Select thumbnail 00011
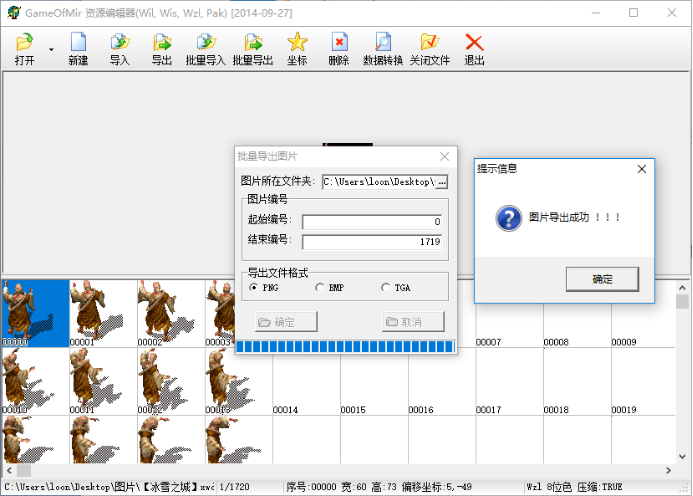The image size is (693, 496). 103,382
